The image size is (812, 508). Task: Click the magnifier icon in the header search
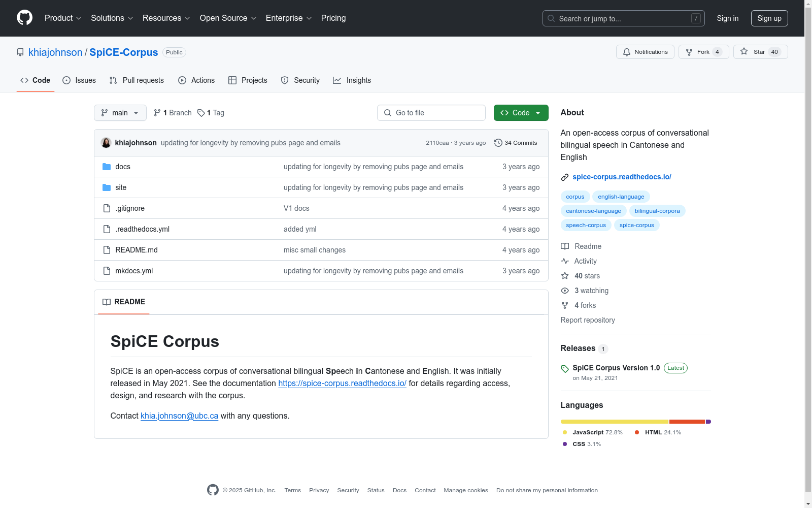point(551,18)
